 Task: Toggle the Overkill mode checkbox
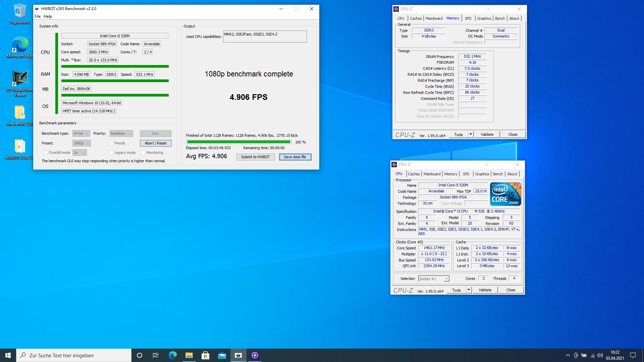click(x=45, y=153)
